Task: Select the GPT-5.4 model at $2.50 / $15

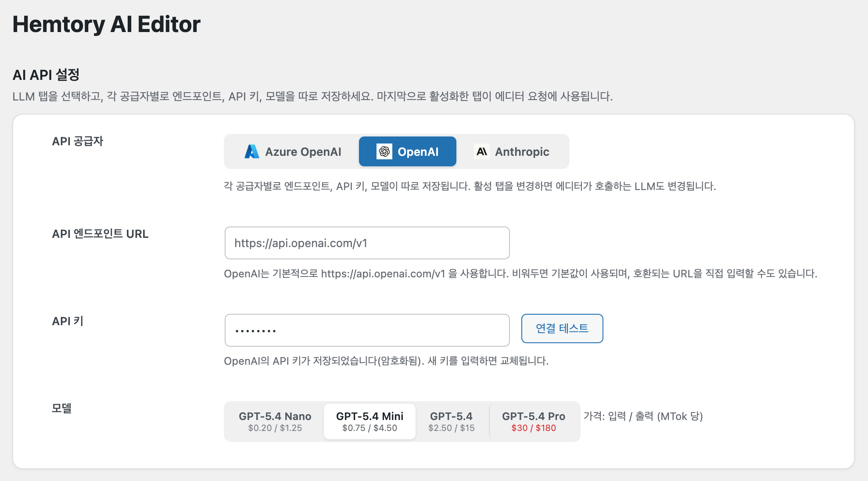Action: pyautogui.click(x=452, y=421)
